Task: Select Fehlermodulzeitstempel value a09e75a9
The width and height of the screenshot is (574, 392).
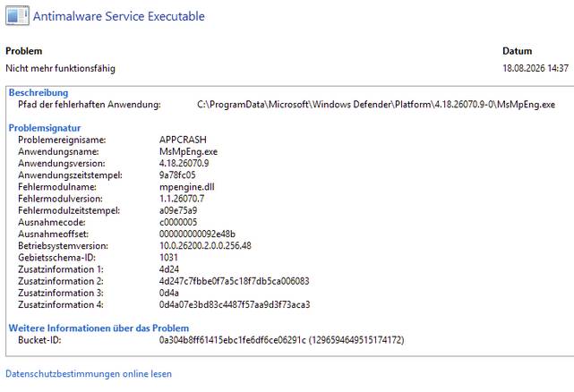Action: (x=178, y=210)
